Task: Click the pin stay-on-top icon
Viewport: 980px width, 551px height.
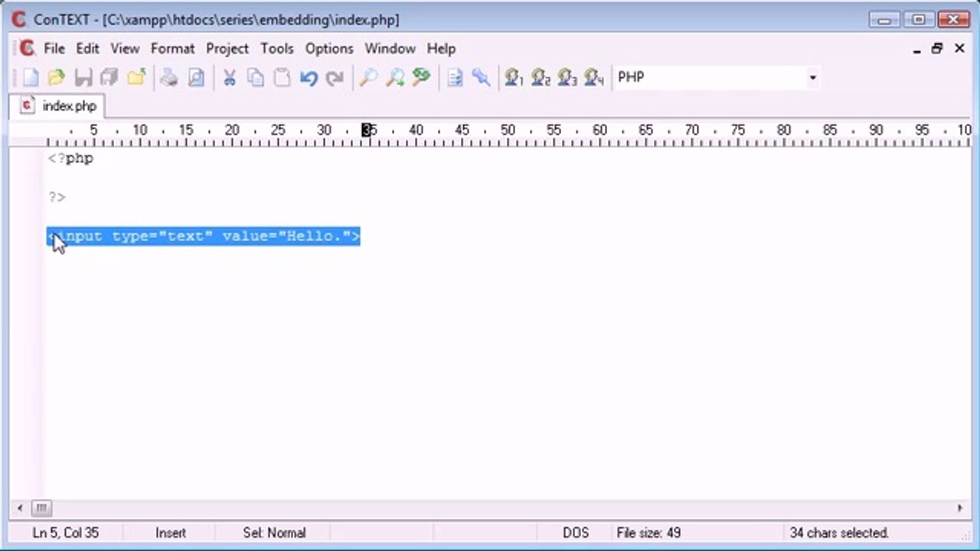Action: point(481,77)
